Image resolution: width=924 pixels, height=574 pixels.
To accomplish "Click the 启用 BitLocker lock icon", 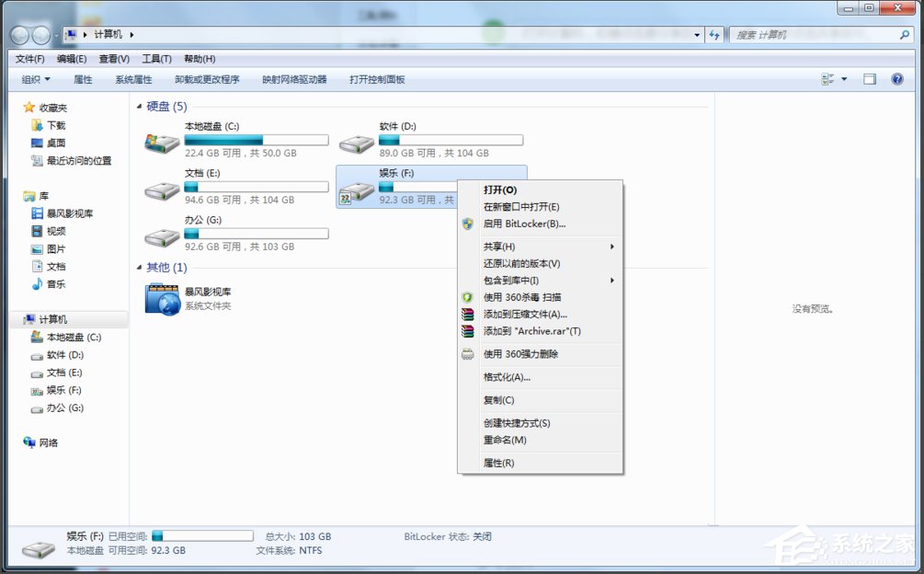I will click(469, 223).
